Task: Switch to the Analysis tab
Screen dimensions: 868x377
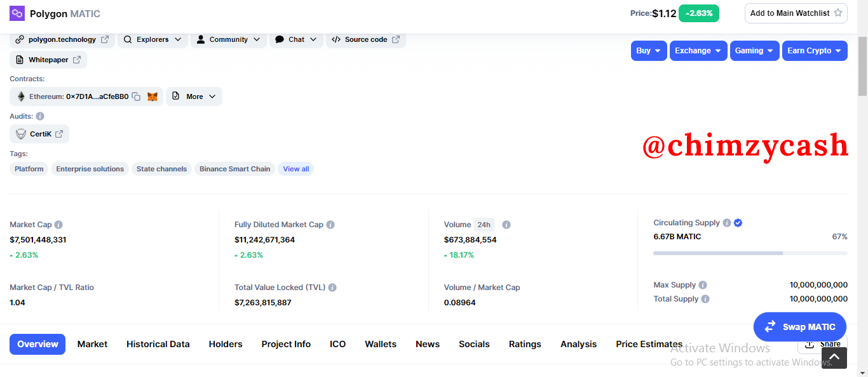Action: (x=578, y=344)
